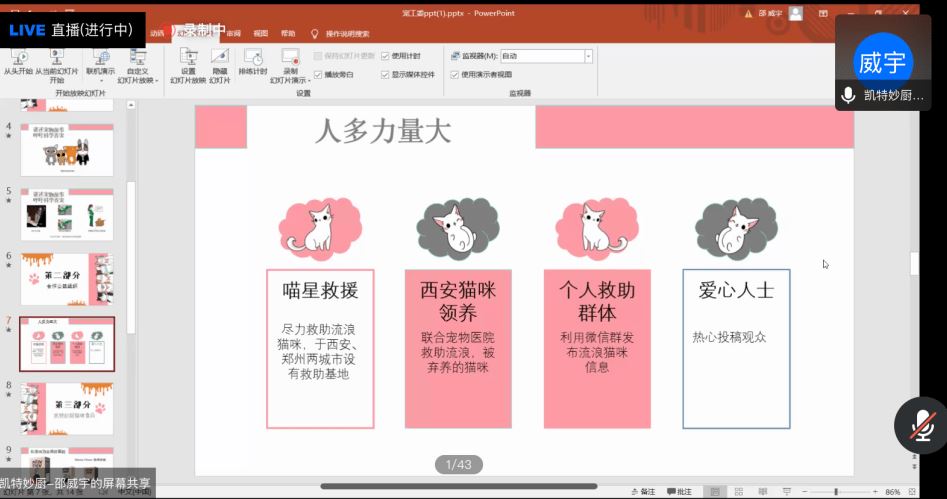Toggle the Use Timings (使用计时) checkbox

pos(385,56)
